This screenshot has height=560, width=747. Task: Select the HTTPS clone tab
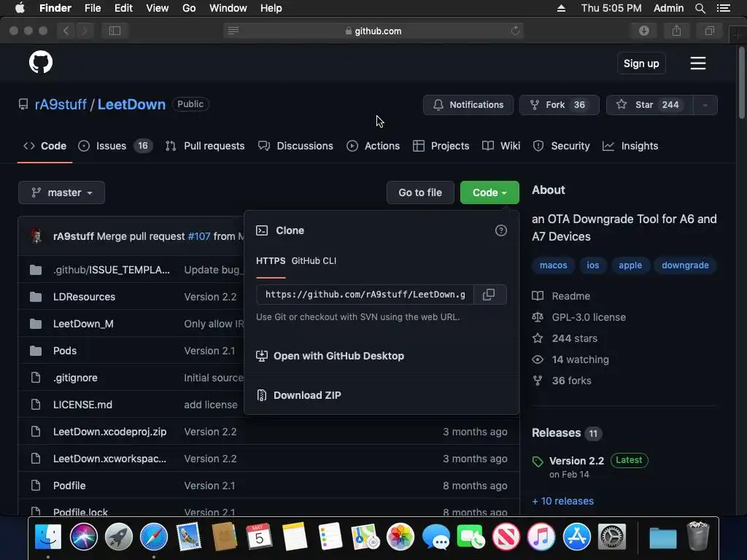pos(271,261)
